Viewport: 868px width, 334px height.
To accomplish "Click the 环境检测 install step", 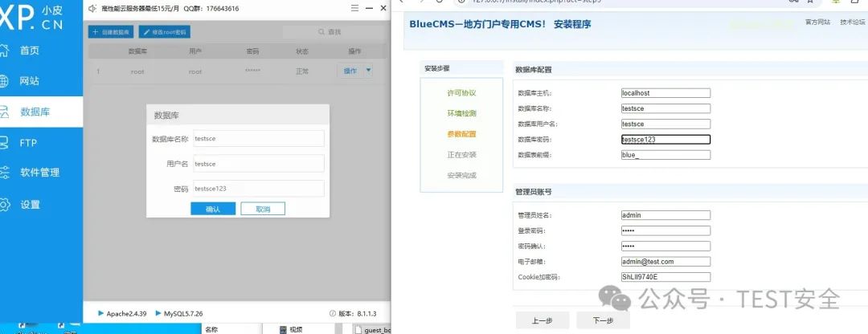I will click(461, 113).
